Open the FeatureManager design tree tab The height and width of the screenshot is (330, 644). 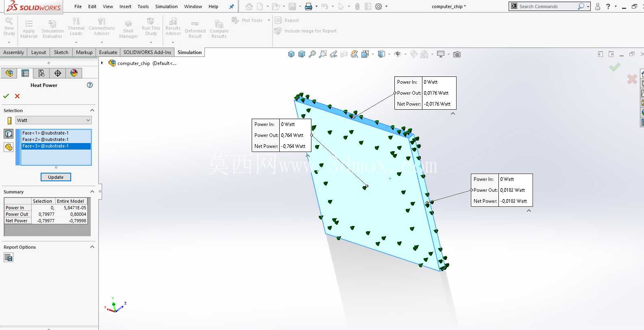click(x=9, y=73)
